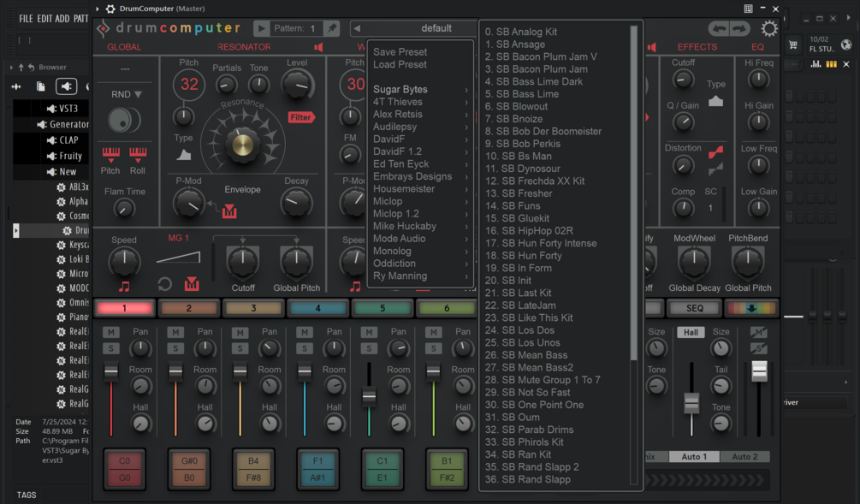
Task: Go to previous preset with left arrow
Action: [x=357, y=28]
